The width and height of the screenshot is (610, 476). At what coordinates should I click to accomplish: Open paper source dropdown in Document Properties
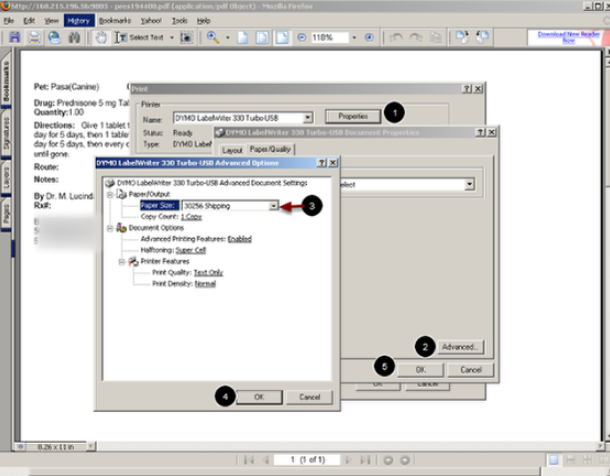[x=470, y=184]
